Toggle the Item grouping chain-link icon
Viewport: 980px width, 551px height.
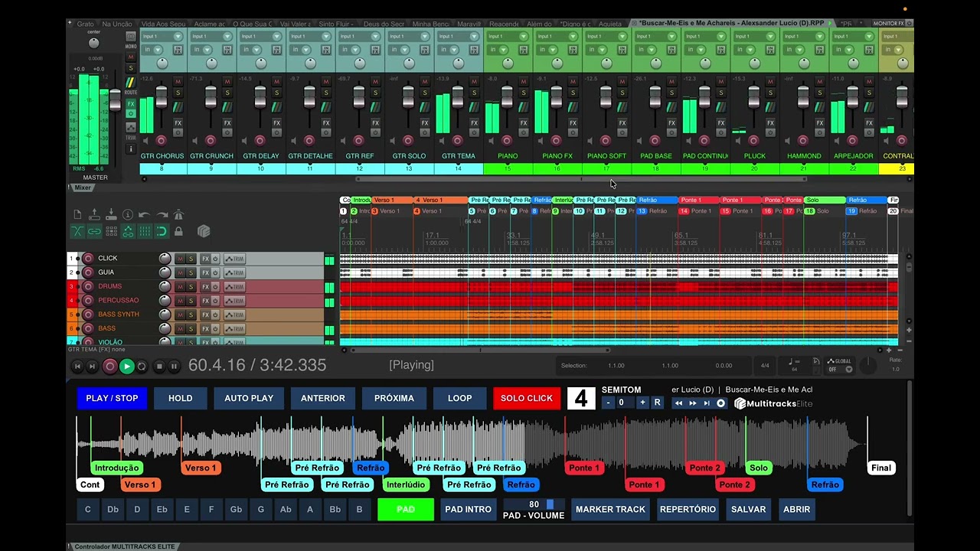(94, 231)
